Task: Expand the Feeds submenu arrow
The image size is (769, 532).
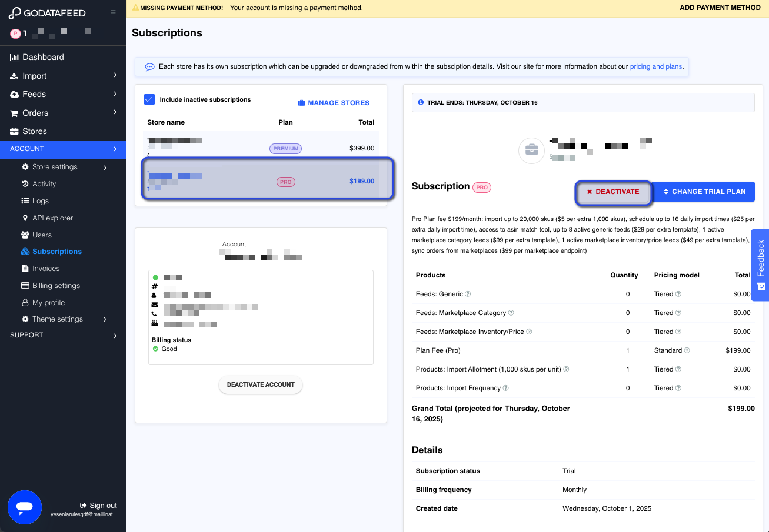Action: [x=115, y=94]
